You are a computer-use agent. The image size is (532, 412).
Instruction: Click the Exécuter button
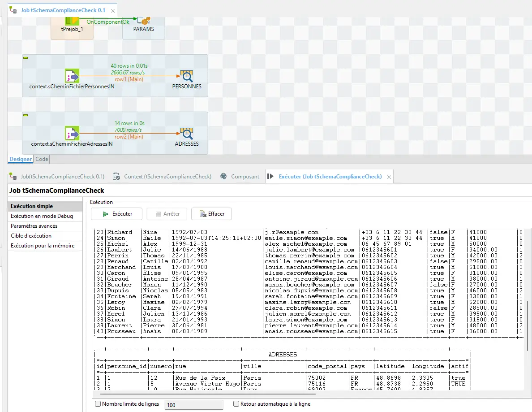116,214
